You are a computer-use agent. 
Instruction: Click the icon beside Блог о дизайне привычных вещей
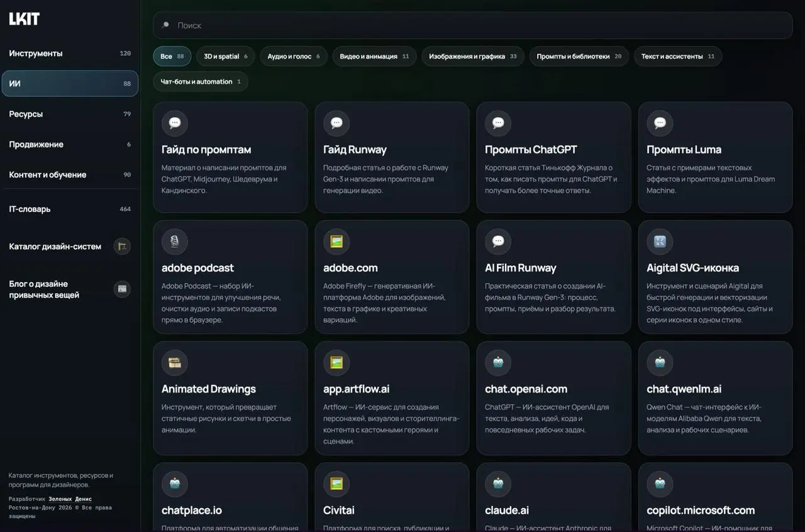(x=122, y=289)
